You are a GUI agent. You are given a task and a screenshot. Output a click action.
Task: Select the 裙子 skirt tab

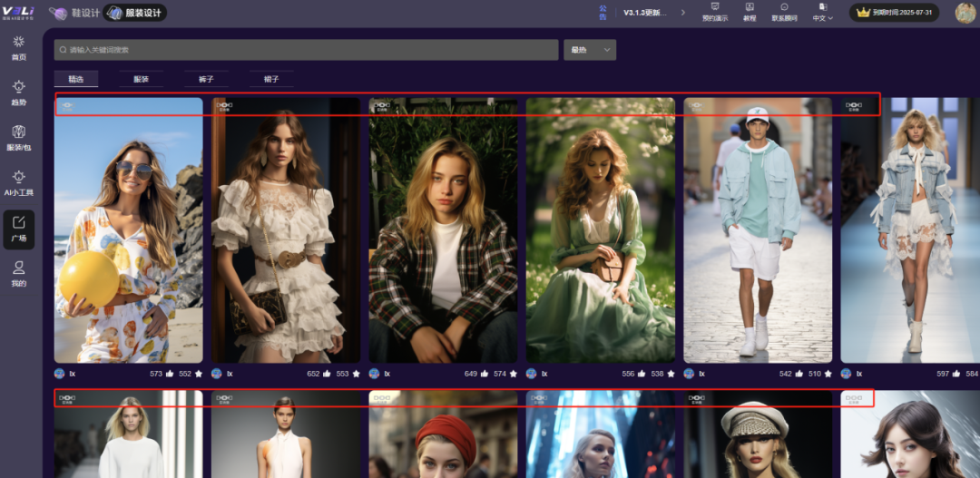(x=271, y=79)
